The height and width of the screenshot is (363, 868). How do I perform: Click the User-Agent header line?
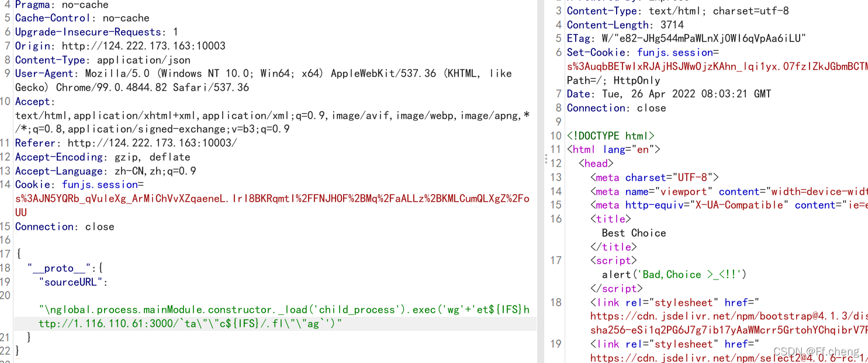coord(264,74)
